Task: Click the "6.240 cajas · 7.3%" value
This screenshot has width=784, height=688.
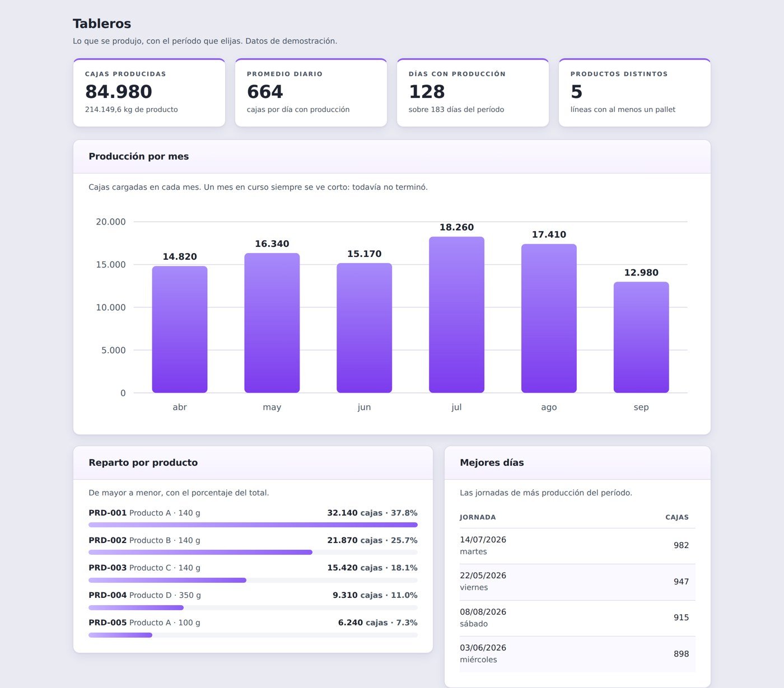Action: (x=378, y=623)
